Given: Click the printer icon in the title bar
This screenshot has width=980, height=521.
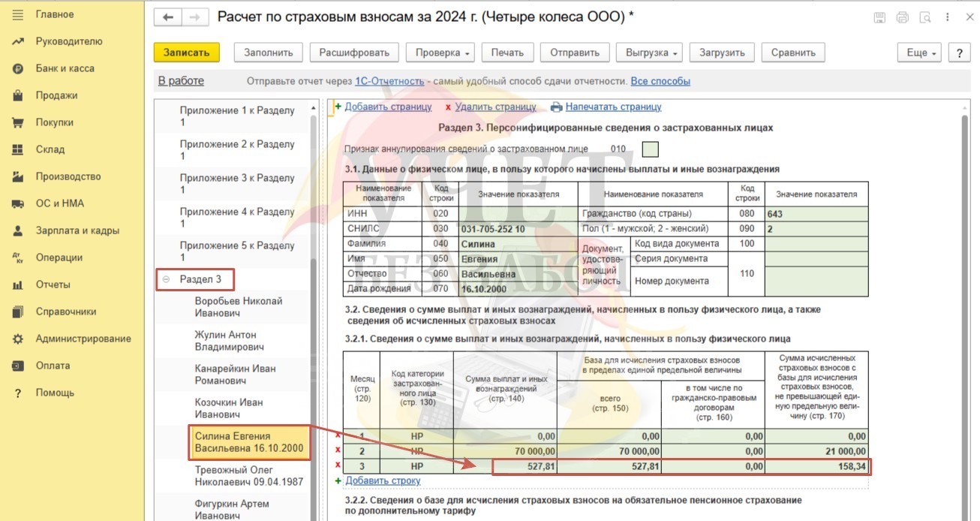Looking at the screenshot, I should click(x=902, y=17).
